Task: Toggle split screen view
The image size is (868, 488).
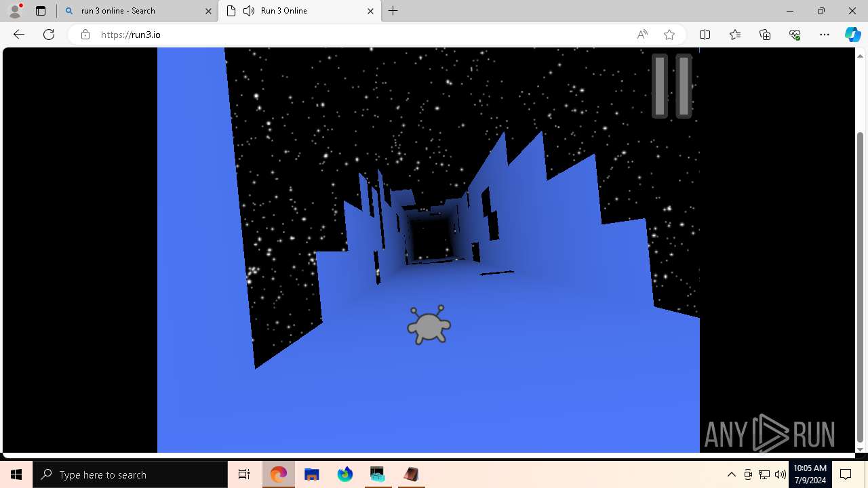Action: (705, 35)
